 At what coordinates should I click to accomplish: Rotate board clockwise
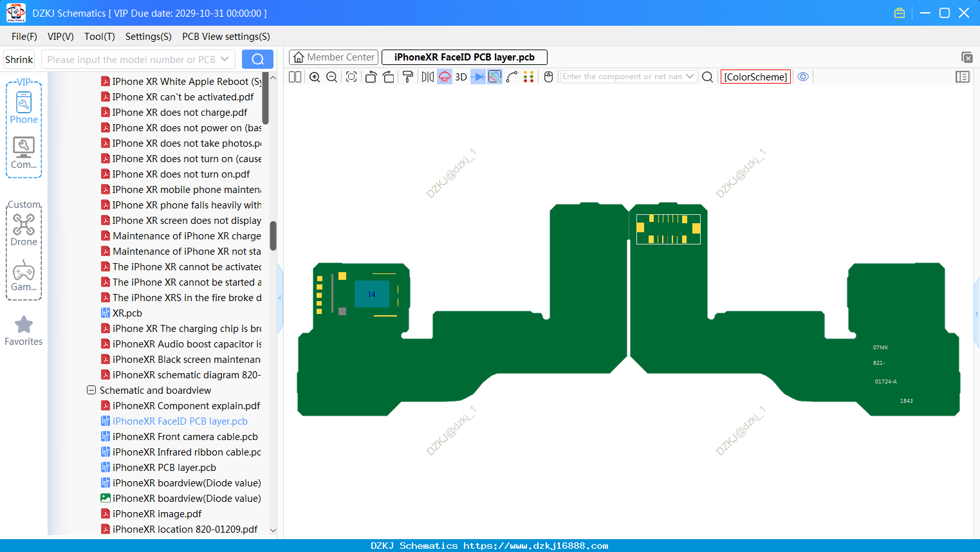[388, 77]
